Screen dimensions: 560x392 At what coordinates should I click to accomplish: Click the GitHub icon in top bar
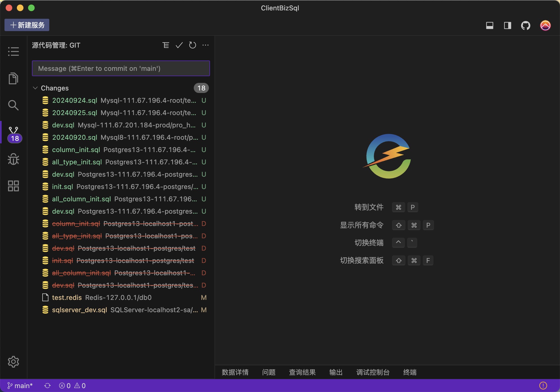(x=526, y=25)
